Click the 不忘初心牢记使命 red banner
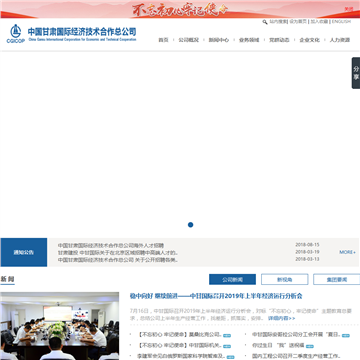Image resolution: width=360 pixels, height=360 pixels. click(x=180, y=9)
